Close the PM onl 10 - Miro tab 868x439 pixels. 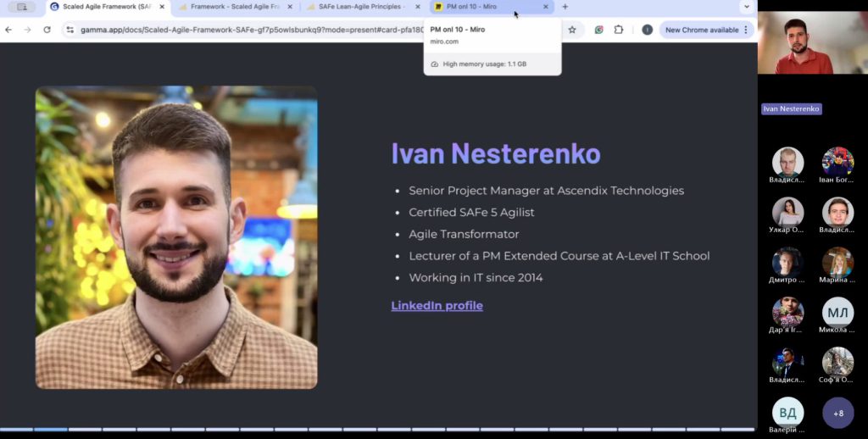pyautogui.click(x=545, y=7)
